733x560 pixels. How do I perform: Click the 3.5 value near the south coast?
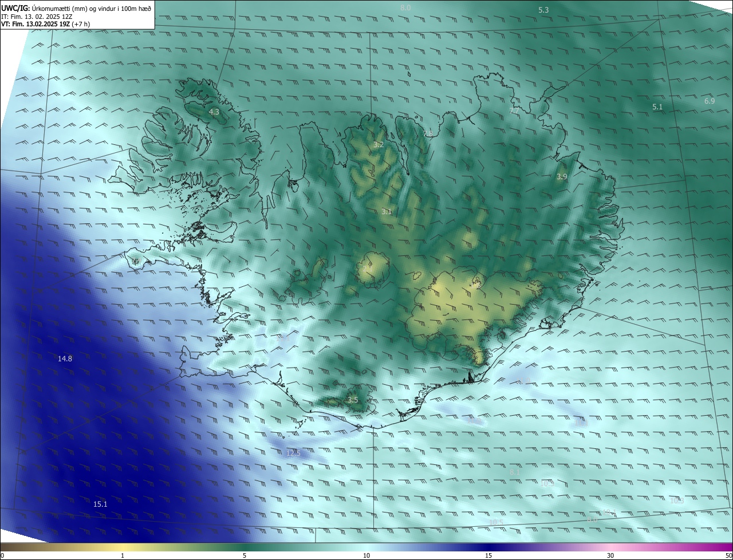click(353, 400)
